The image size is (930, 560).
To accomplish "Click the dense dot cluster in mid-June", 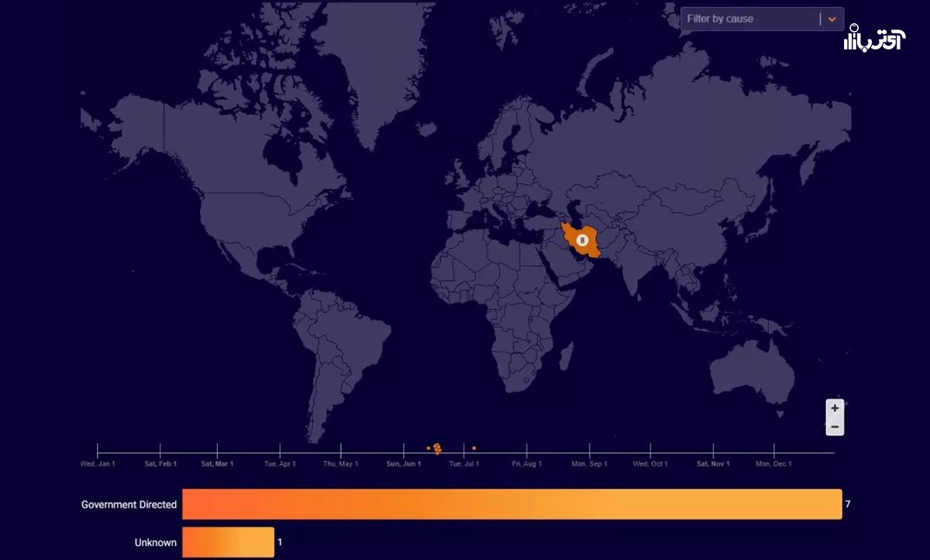I will click(437, 448).
